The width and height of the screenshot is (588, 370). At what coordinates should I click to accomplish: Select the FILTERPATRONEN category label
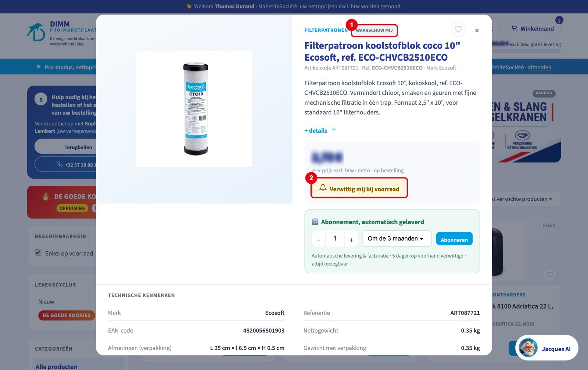tap(326, 30)
